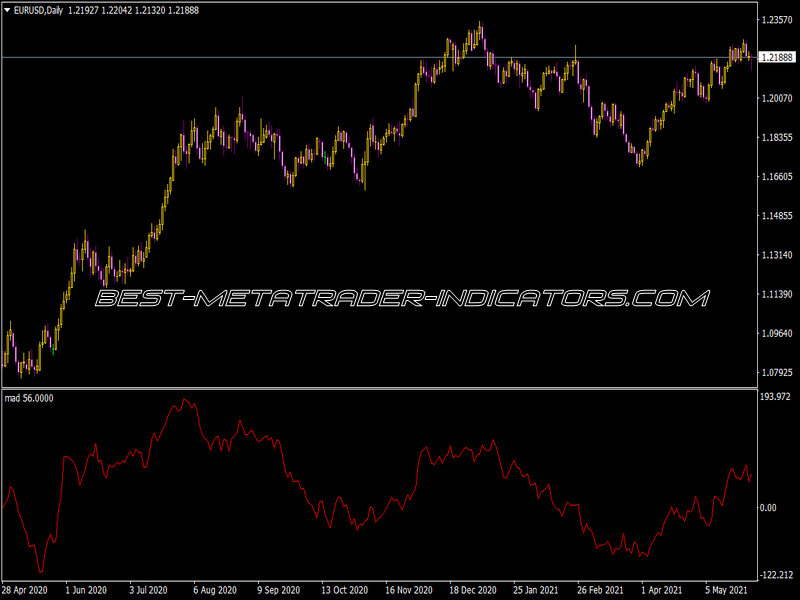Click the 1 Apr 2021 date label

click(661, 590)
